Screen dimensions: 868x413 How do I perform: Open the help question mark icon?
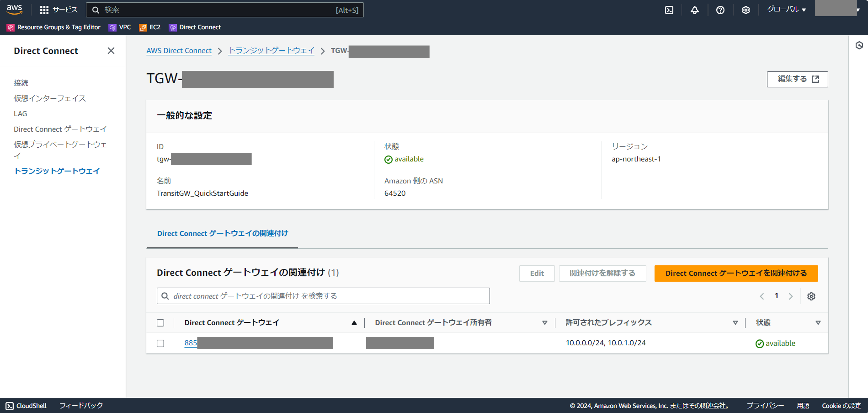(x=720, y=10)
